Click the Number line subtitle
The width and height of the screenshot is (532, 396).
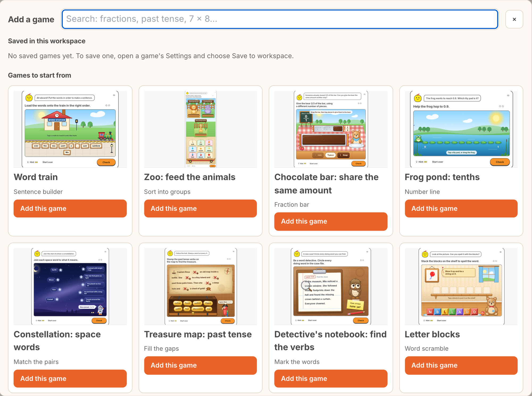pyautogui.click(x=422, y=192)
